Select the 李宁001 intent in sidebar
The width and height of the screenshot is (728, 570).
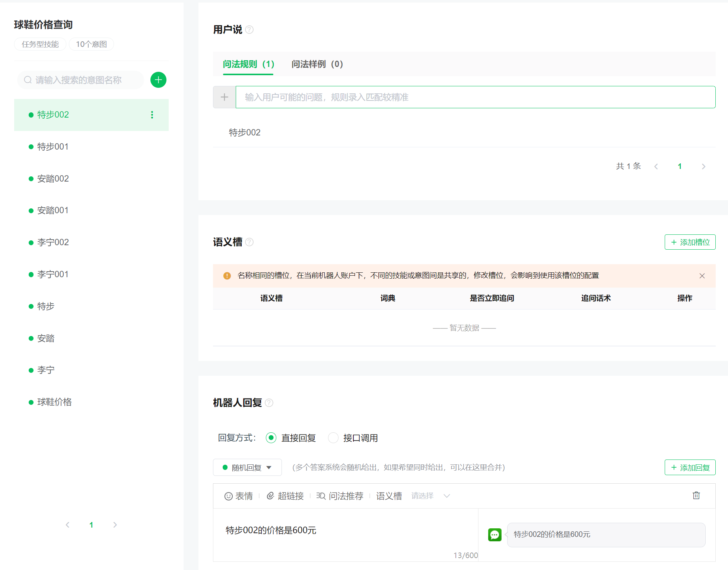click(x=53, y=275)
